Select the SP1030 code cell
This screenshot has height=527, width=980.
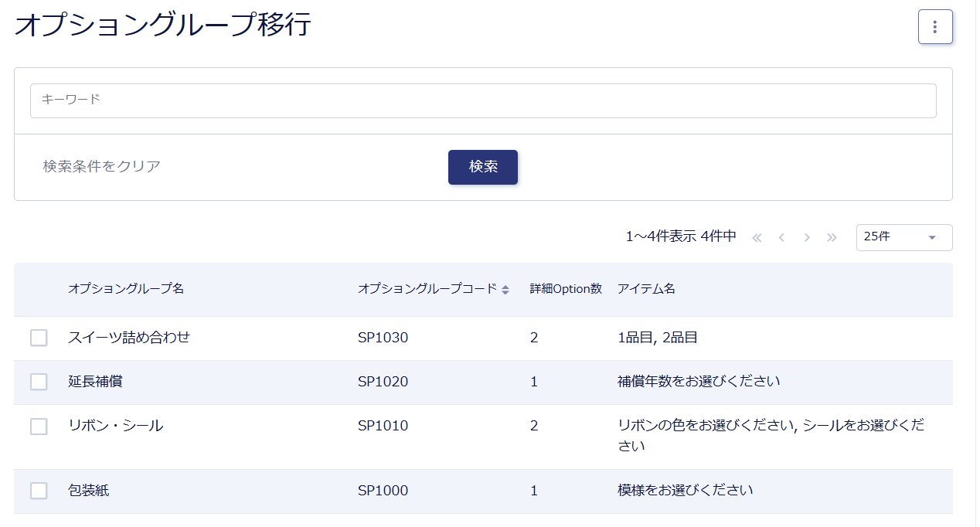pos(383,338)
